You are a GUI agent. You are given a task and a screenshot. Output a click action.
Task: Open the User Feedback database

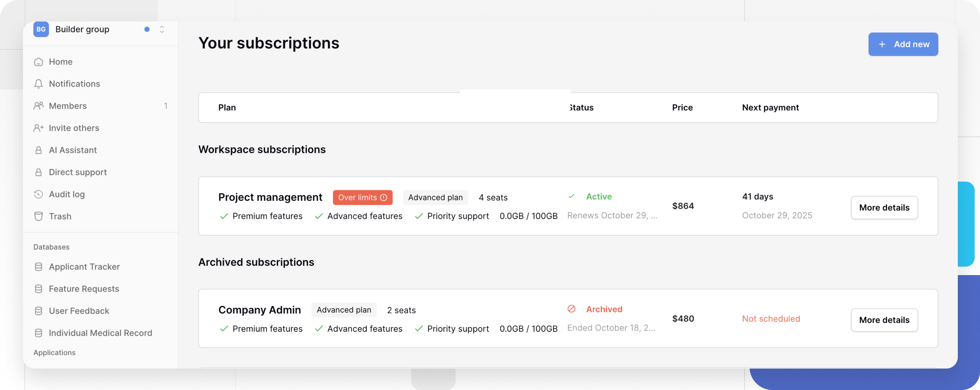[79, 311]
